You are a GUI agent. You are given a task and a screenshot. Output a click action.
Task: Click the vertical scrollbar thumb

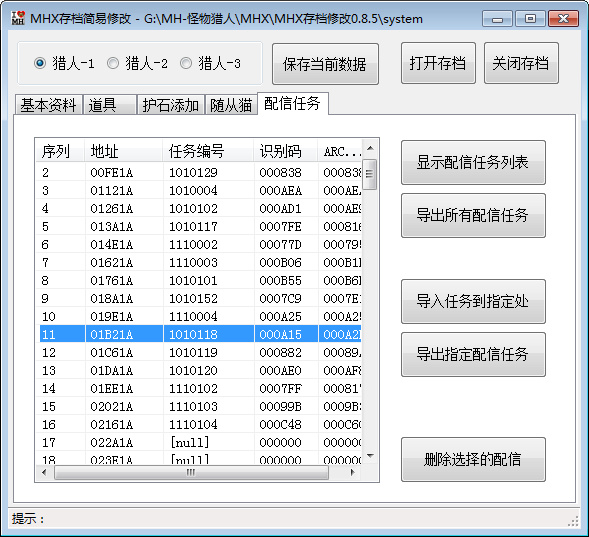[x=370, y=174]
